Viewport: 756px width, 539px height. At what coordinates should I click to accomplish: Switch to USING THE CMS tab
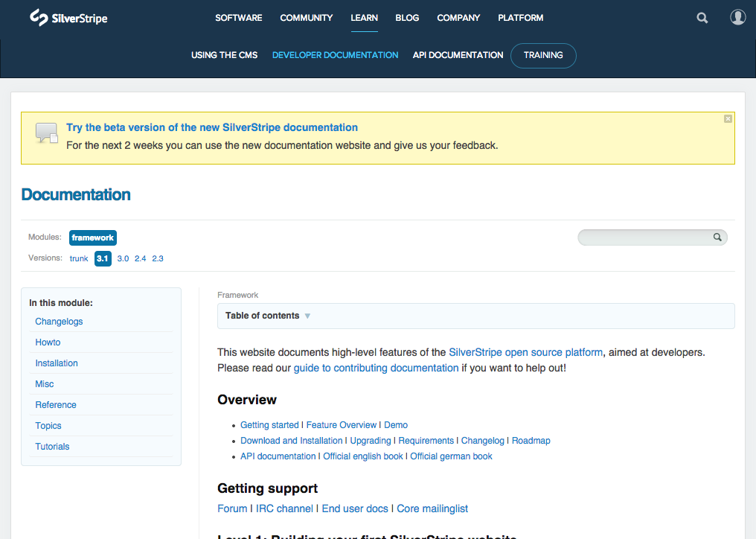(x=224, y=55)
